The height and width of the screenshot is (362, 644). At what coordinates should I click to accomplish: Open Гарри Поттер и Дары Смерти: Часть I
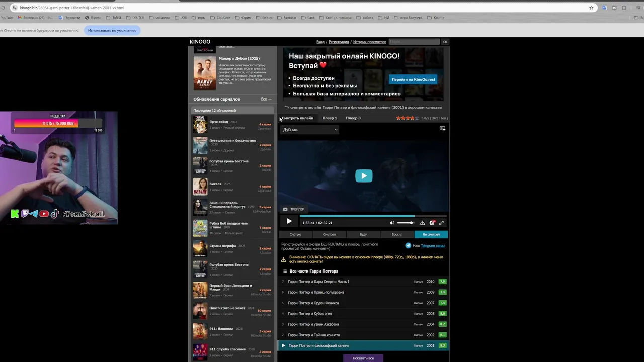click(x=318, y=282)
